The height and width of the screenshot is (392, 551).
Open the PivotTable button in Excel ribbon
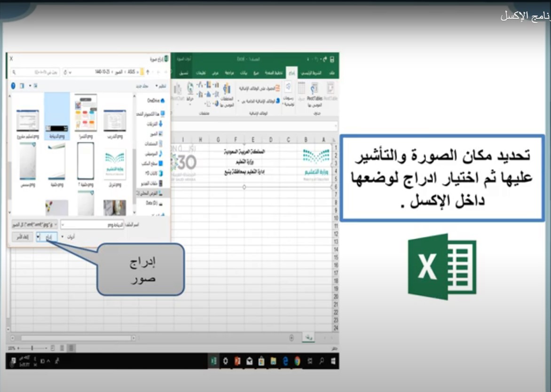(331, 93)
